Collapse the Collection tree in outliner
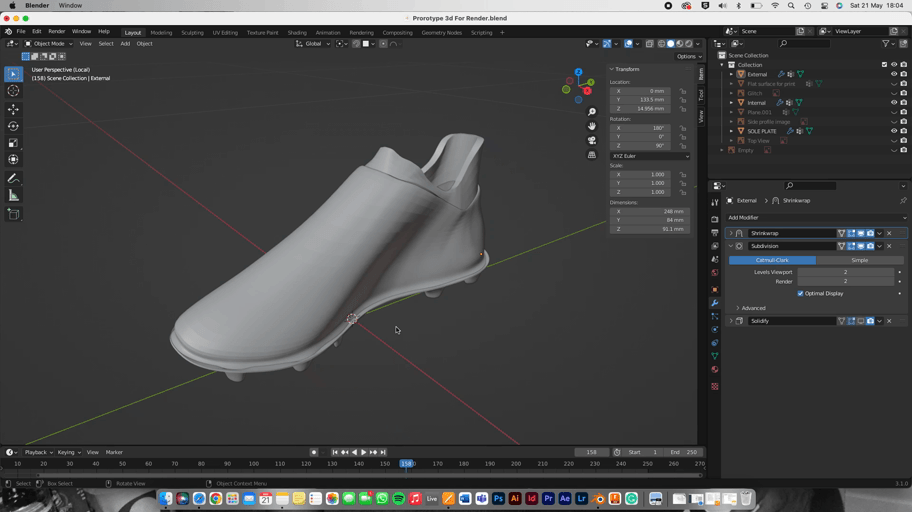This screenshot has height=512, width=912. [x=722, y=65]
